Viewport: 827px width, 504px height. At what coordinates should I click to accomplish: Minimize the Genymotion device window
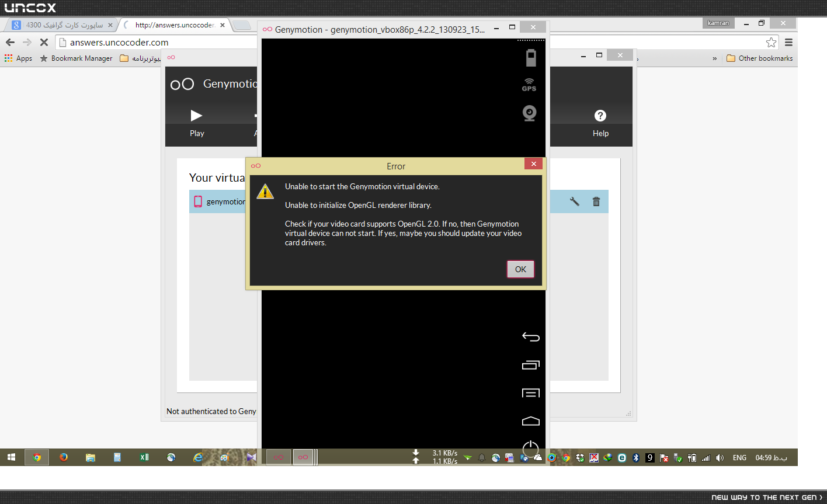tap(496, 27)
